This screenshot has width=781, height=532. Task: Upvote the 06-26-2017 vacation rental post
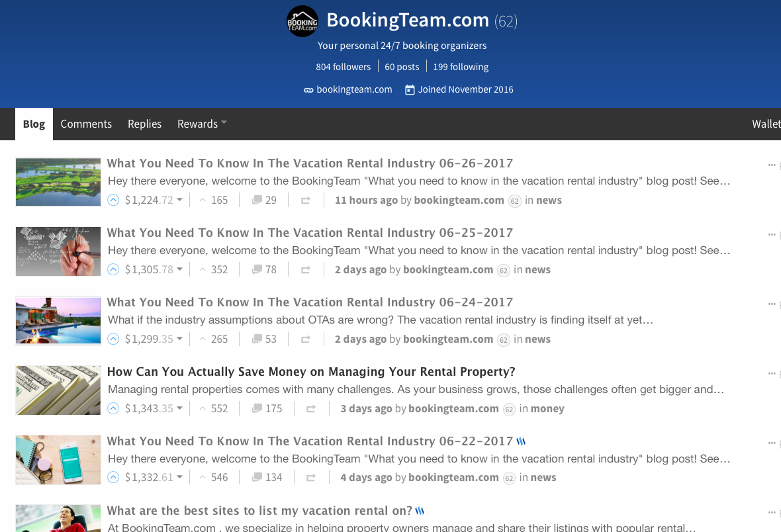point(114,200)
